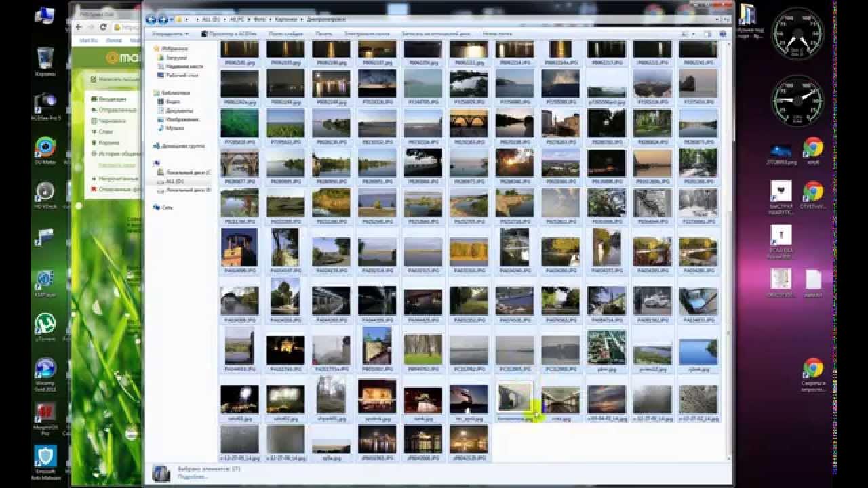
Task: Open Chrome shortcut below the gadgets
Action: [813, 150]
